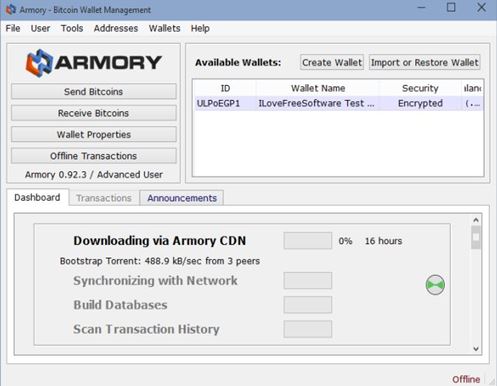The width and height of the screenshot is (497, 386).
Task: Open the User menu
Action: coord(40,28)
